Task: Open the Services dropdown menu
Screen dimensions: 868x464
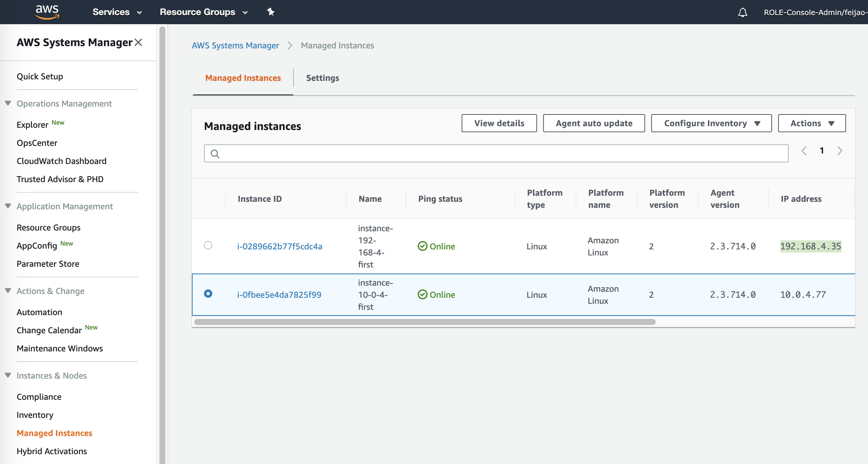Action: (x=117, y=12)
